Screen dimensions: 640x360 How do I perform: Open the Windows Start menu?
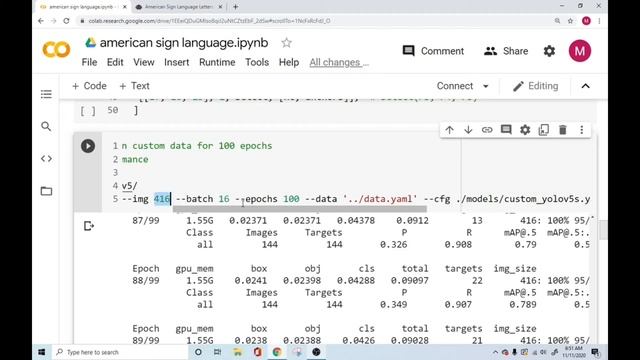click(42, 352)
